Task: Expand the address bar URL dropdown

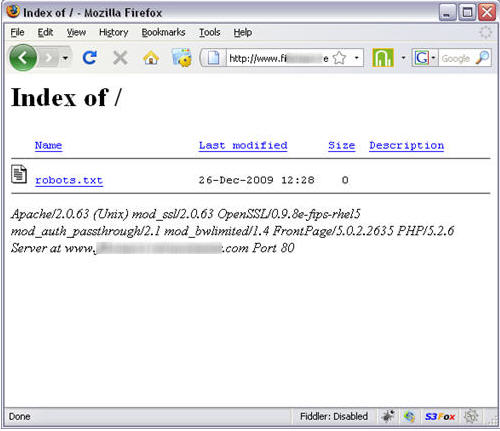Action: point(356,58)
